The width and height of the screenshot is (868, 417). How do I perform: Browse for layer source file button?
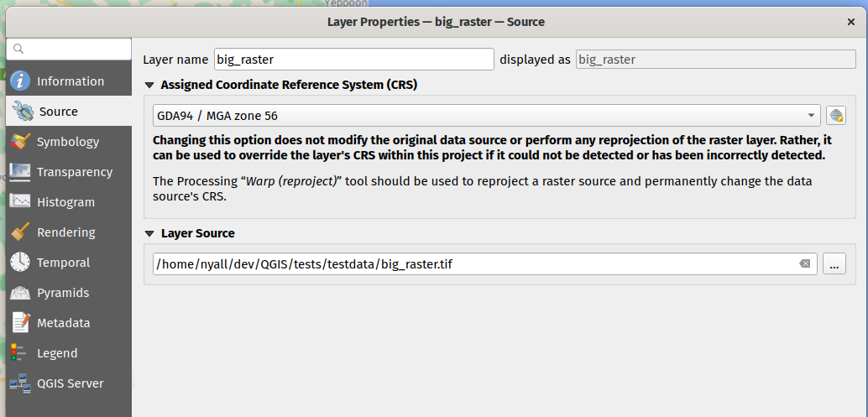[834, 263]
